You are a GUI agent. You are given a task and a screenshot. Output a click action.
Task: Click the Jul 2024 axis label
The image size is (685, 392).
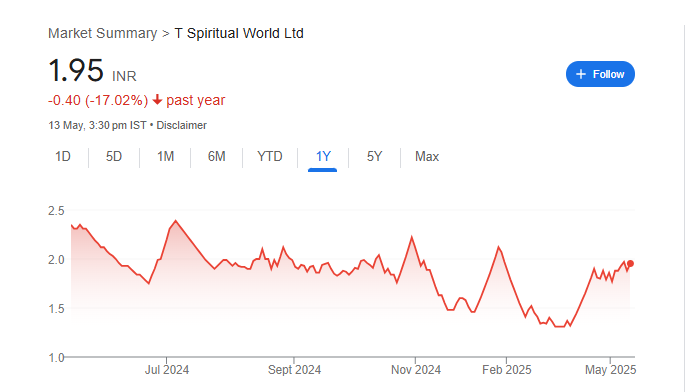(167, 370)
